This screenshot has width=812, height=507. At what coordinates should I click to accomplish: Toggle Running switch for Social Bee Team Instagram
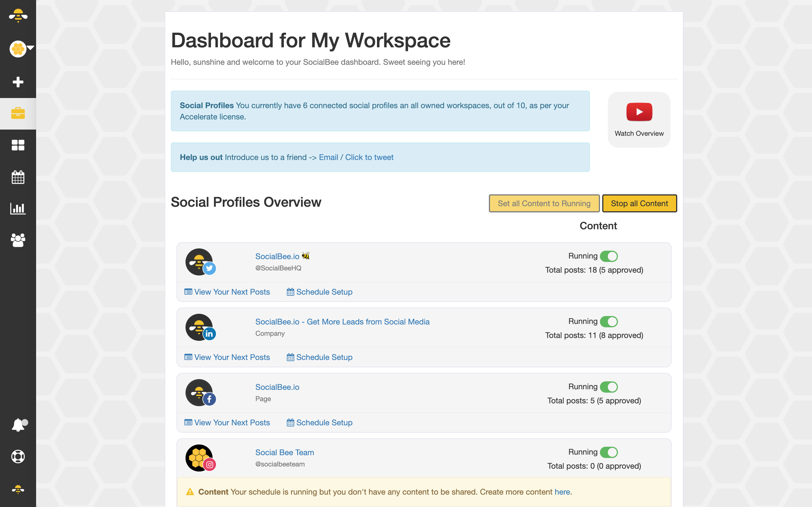[x=609, y=452]
